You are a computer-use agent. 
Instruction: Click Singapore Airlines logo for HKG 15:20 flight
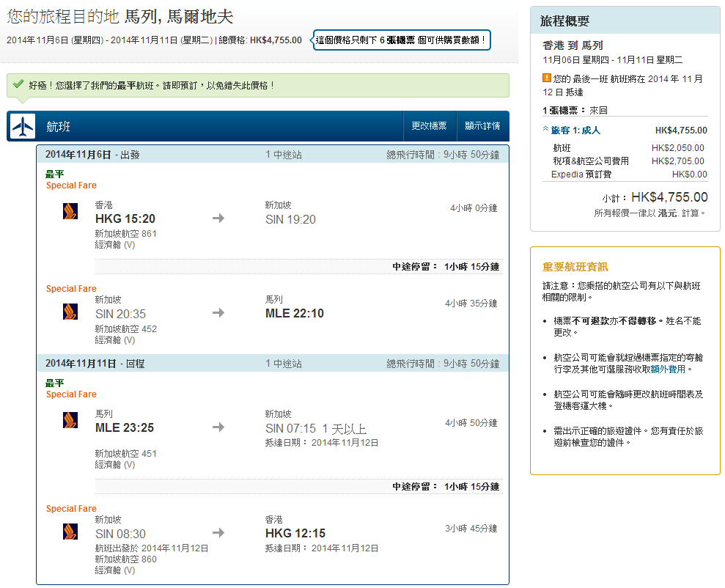point(70,212)
